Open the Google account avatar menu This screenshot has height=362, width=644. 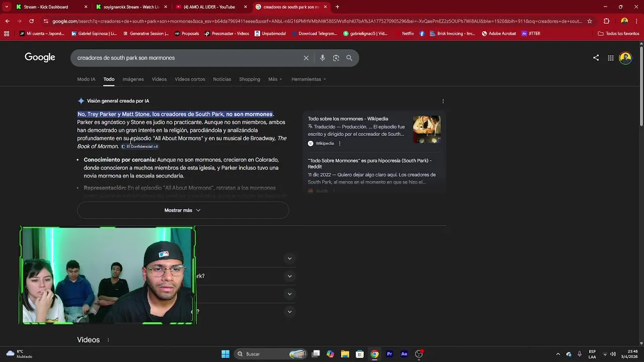pyautogui.click(x=625, y=58)
